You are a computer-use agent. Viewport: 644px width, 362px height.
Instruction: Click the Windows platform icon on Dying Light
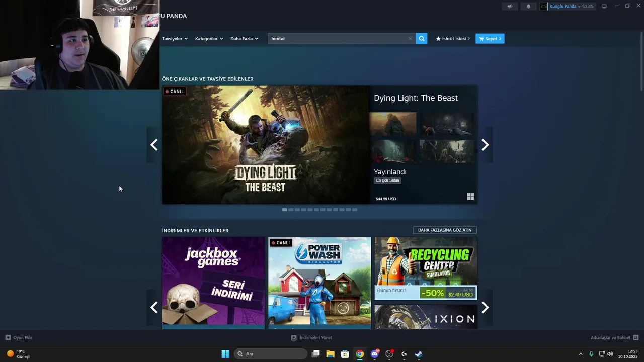coord(470,197)
